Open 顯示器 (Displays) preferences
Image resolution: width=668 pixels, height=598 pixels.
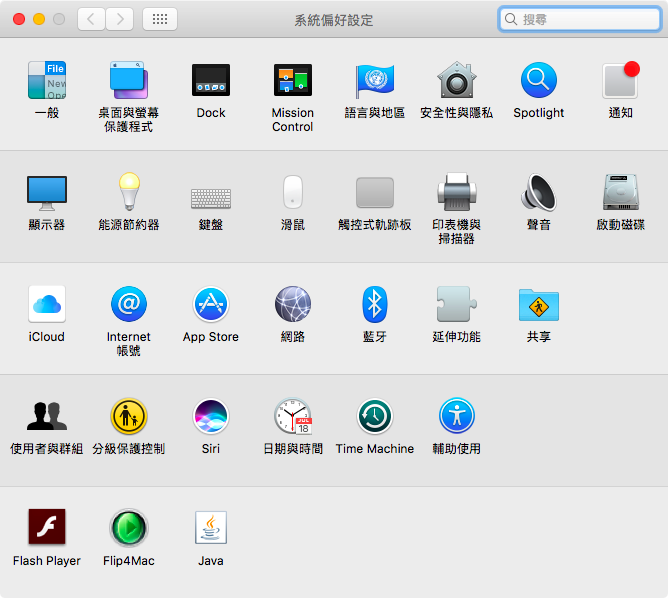[x=47, y=193]
